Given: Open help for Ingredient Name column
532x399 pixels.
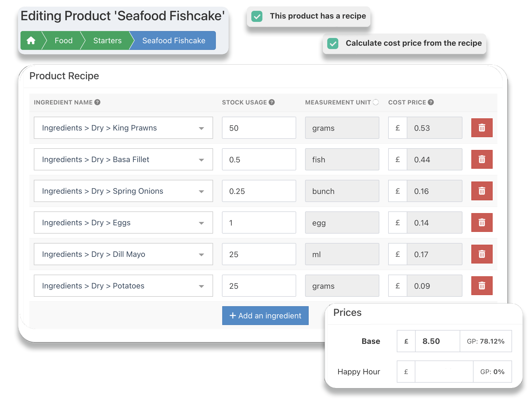Looking at the screenshot, I should coord(98,102).
